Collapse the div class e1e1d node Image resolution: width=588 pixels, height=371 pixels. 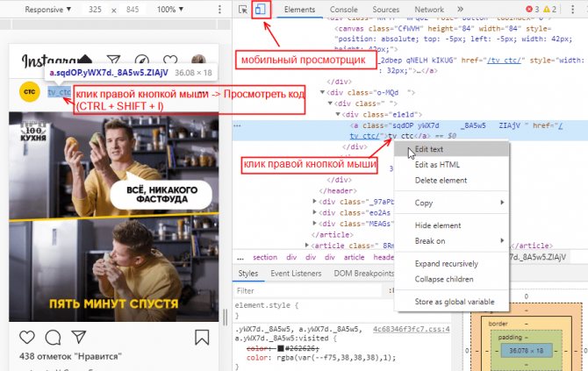click(338, 114)
